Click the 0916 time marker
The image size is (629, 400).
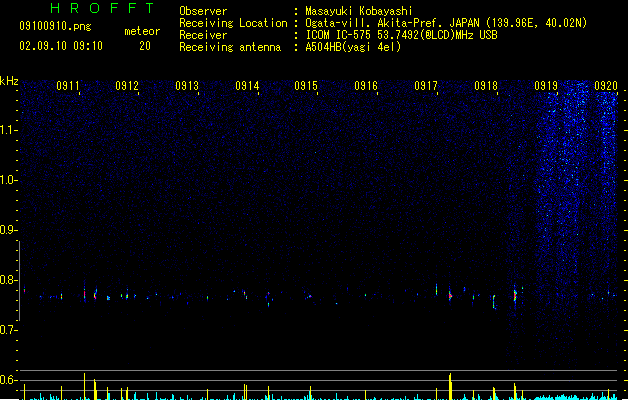(366, 86)
